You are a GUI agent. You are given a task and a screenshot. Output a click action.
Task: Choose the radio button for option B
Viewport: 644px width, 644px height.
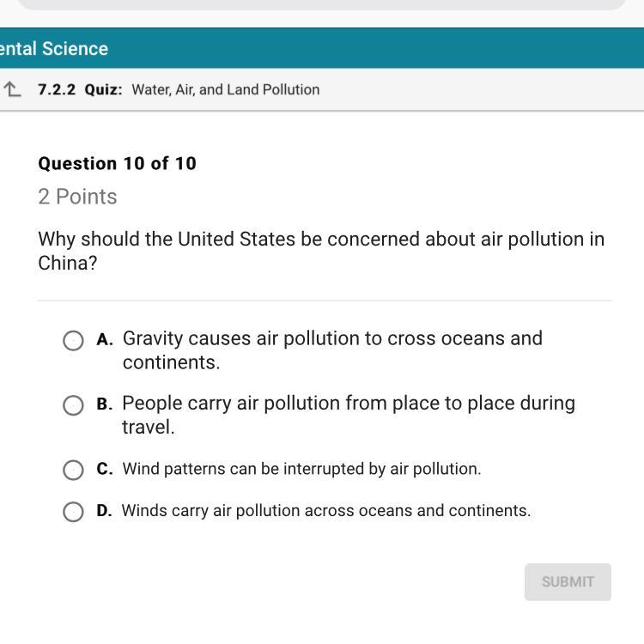pyautogui.click(x=73, y=405)
